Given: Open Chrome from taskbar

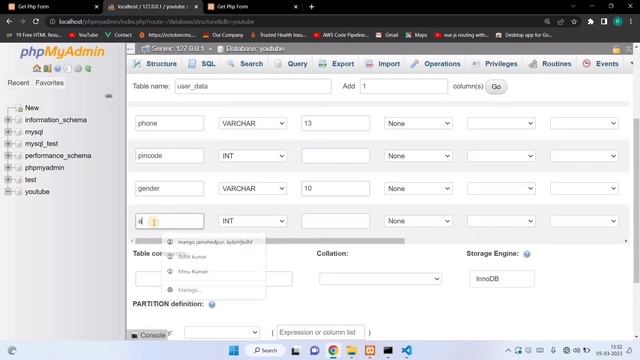Looking at the screenshot, I should click(x=333, y=350).
